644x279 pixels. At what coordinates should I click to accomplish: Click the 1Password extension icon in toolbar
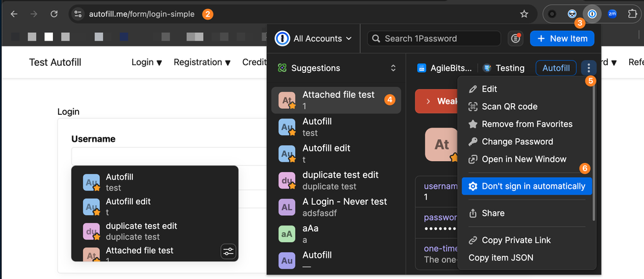pyautogui.click(x=591, y=14)
